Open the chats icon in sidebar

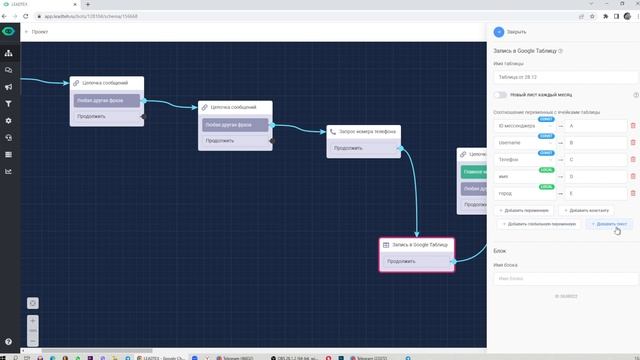8,70
